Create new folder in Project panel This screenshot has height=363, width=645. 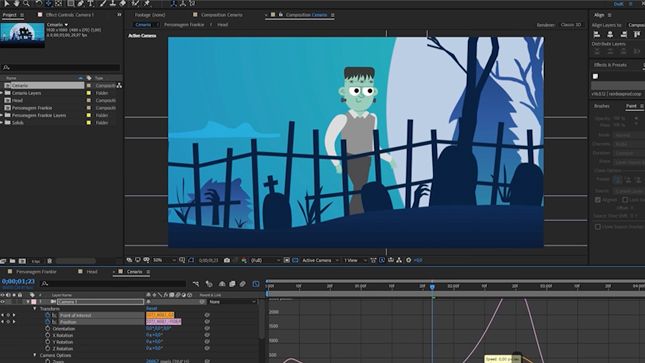[x=12, y=261]
